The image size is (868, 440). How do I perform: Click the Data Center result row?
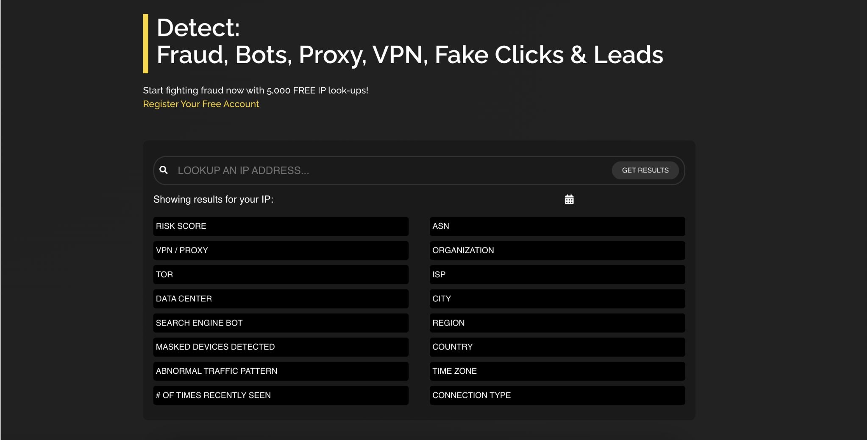tap(281, 299)
